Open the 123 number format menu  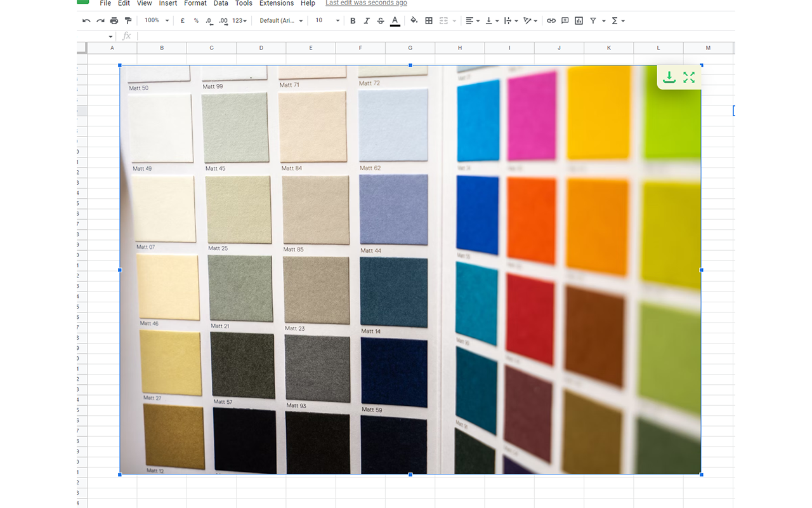[239, 20]
